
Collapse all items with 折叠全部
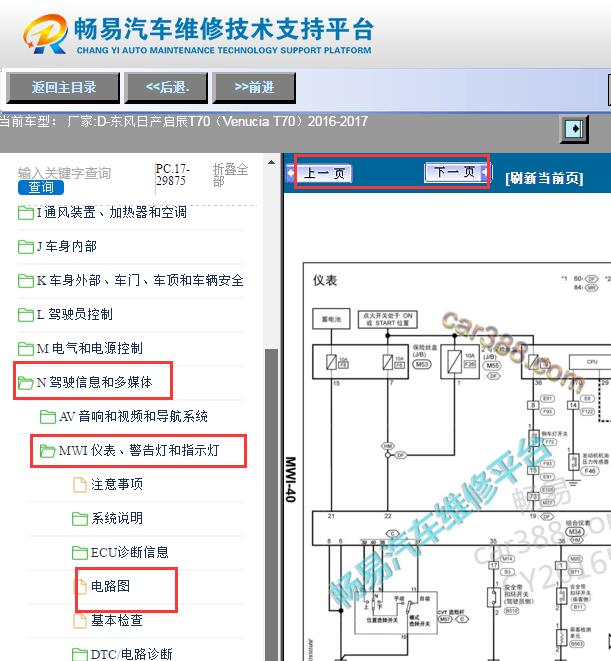point(230,175)
